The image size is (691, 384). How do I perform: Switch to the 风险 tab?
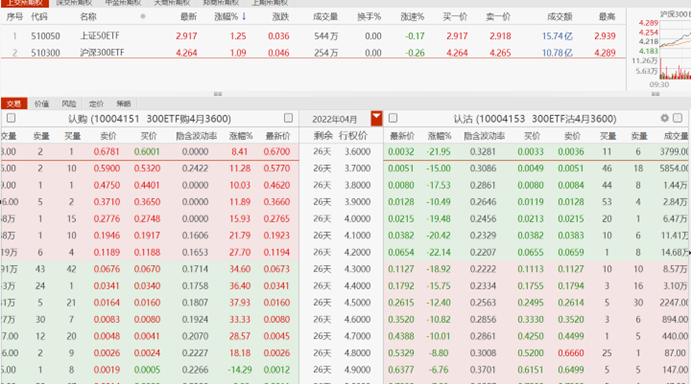pos(69,104)
